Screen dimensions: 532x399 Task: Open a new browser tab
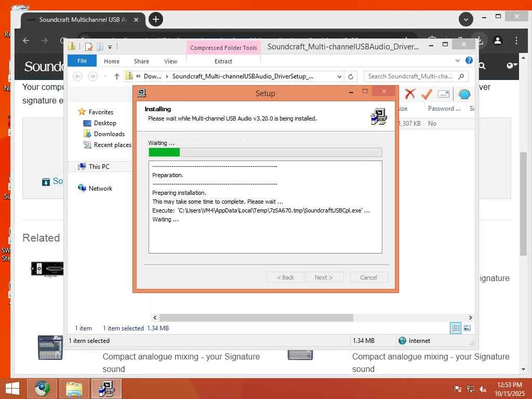coord(156,19)
